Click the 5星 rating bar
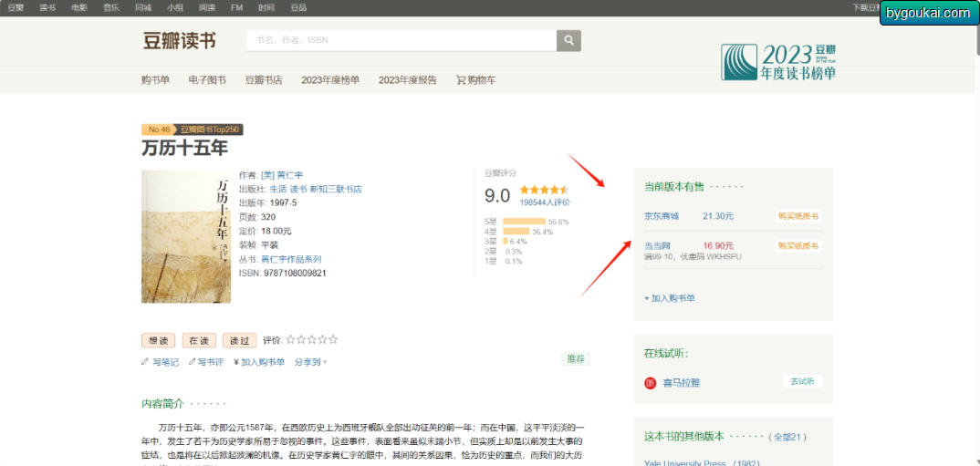 [x=524, y=221]
